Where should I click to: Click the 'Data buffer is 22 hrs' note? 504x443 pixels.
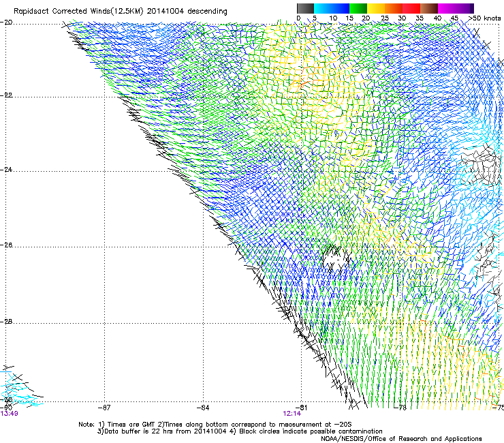(x=162, y=431)
